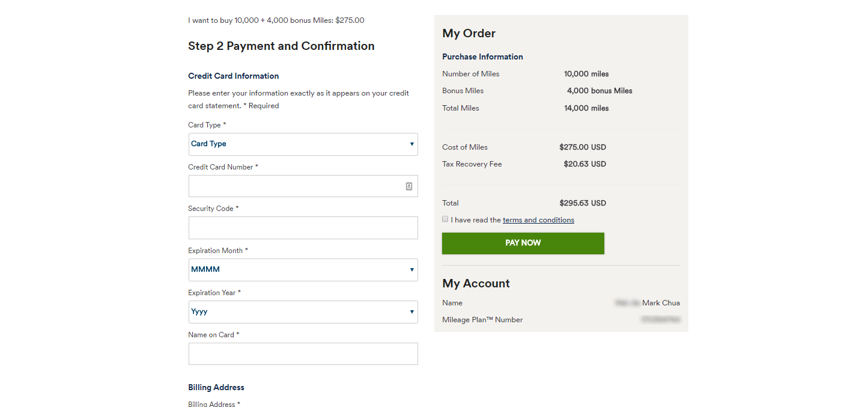This screenshot has height=407, width=868.
Task: Click the "Name on Card *" field label
Action: [x=213, y=335]
